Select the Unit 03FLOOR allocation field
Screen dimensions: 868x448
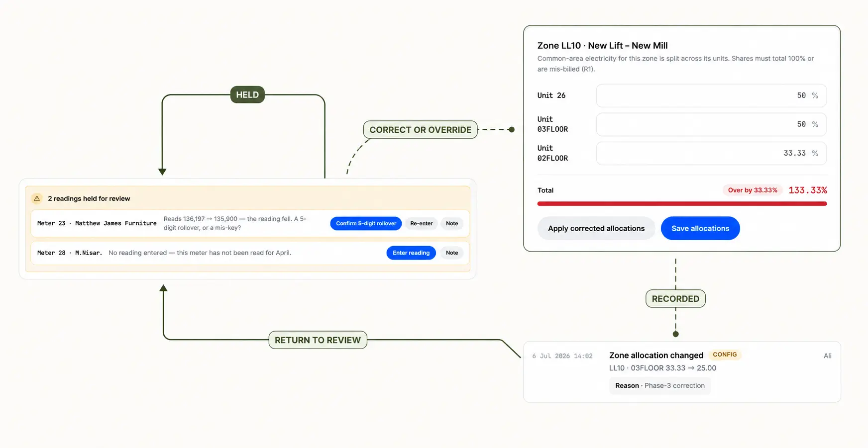click(x=711, y=124)
